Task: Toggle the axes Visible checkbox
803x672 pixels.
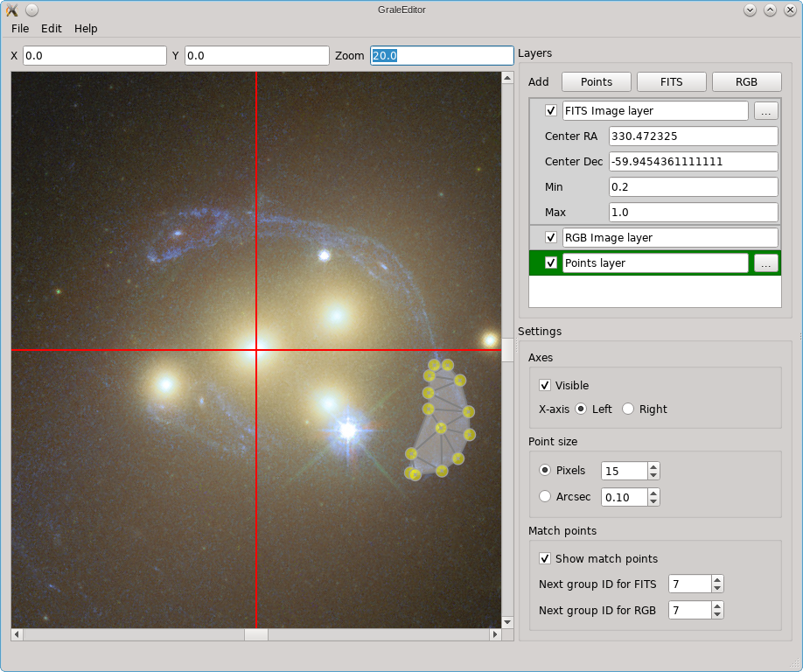Action: (545, 385)
